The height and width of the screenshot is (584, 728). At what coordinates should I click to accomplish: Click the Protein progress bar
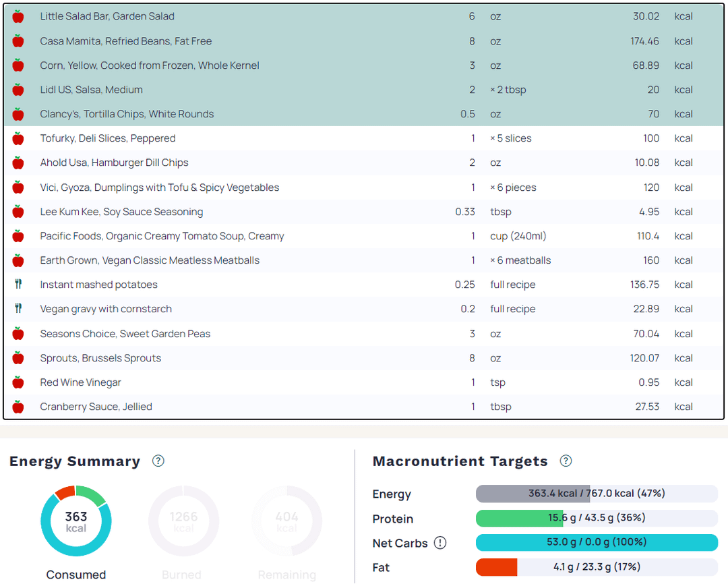pyautogui.click(x=596, y=518)
